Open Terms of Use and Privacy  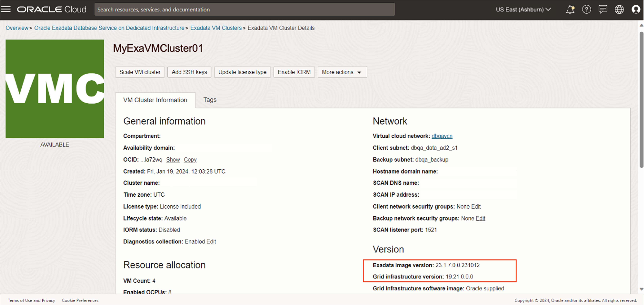point(31,301)
